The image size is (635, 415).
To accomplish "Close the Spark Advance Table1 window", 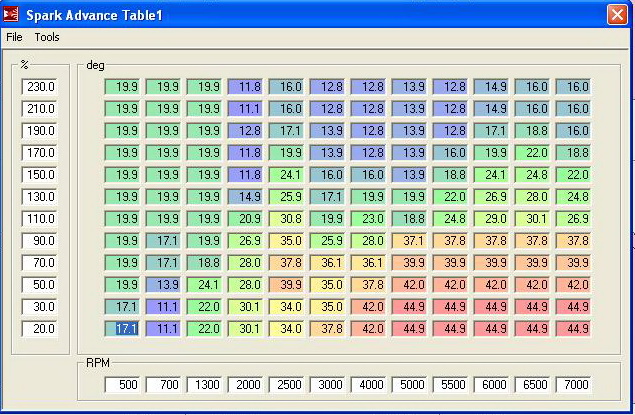I will pos(617,14).
